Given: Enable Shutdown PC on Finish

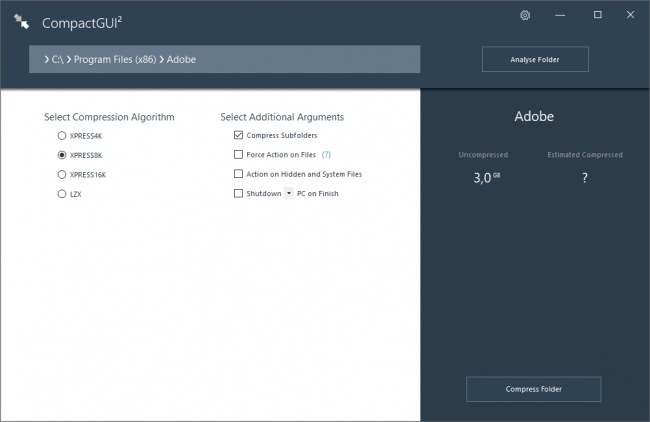Looking at the screenshot, I should 238,193.
